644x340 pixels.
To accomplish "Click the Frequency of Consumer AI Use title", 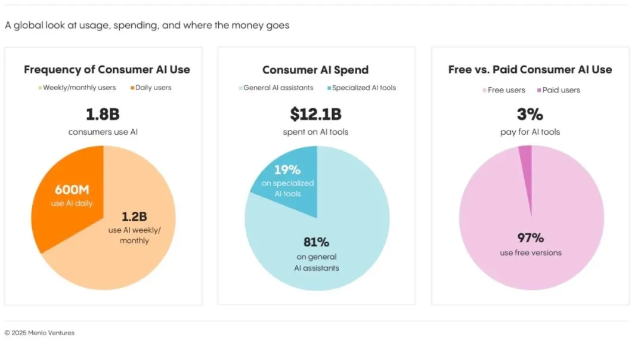I will click(x=107, y=69).
